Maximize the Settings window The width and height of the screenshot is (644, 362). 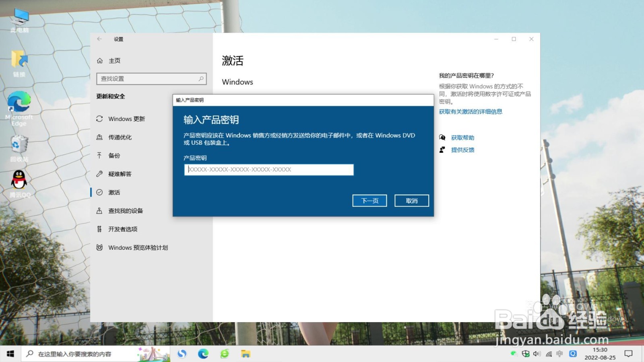(x=514, y=39)
